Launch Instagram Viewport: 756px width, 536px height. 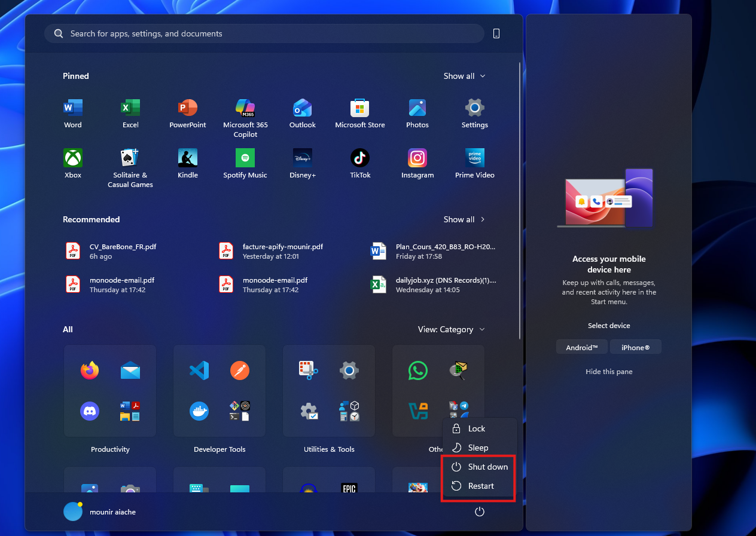[417, 164]
